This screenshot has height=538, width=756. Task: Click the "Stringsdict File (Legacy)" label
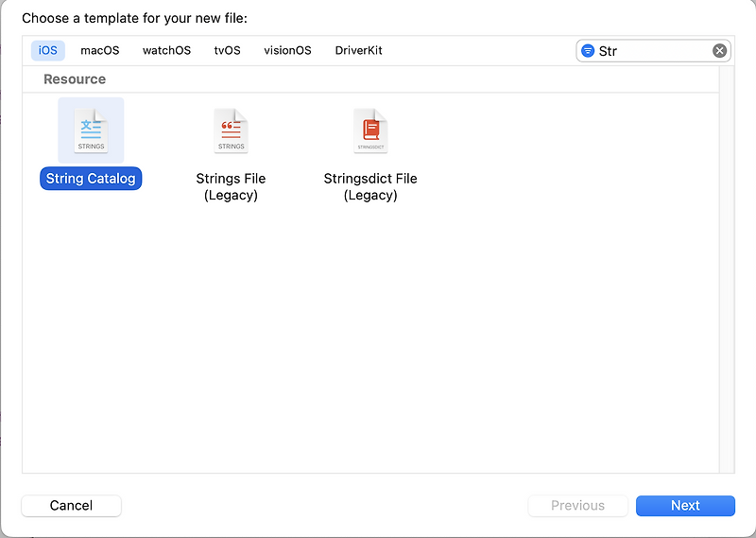point(370,186)
